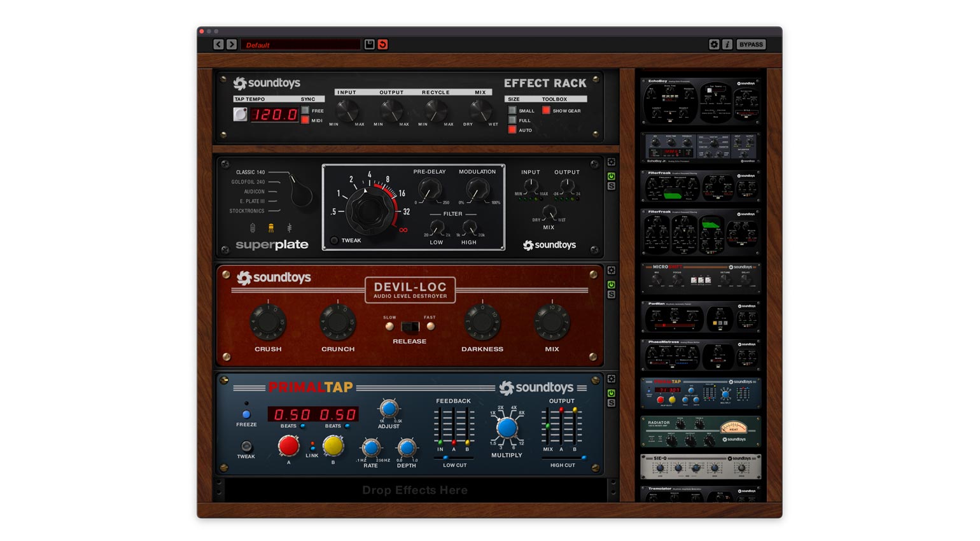Go to the previous preset arrow
This screenshot has width=980, height=541.
click(x=218, y=45)
